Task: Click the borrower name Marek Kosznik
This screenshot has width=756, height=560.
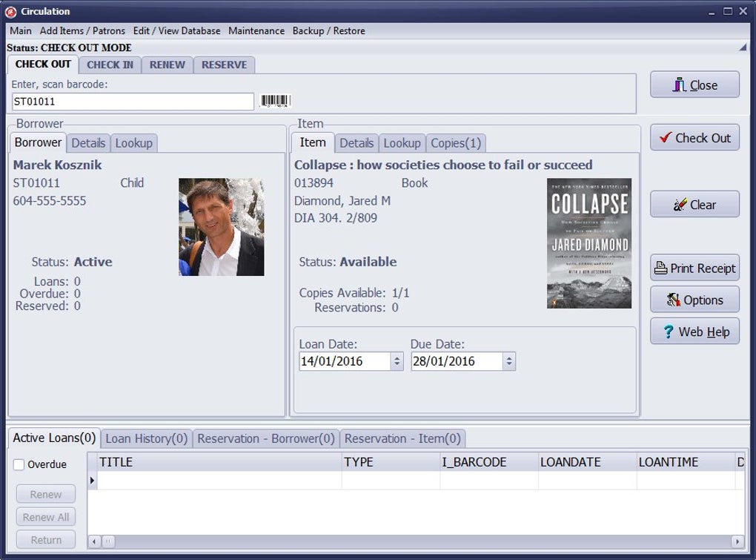Action: pos(57,165)
